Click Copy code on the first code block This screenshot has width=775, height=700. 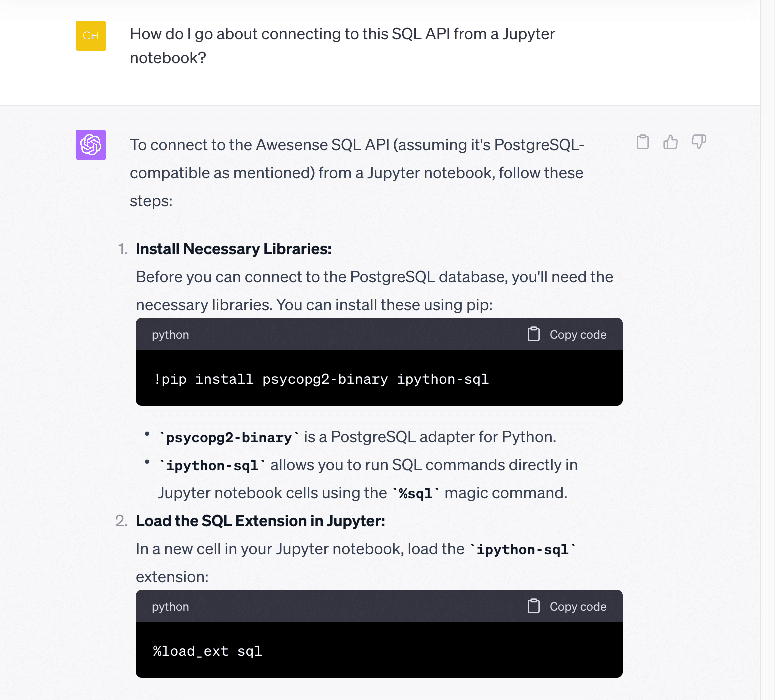click(x=577, y=334)
